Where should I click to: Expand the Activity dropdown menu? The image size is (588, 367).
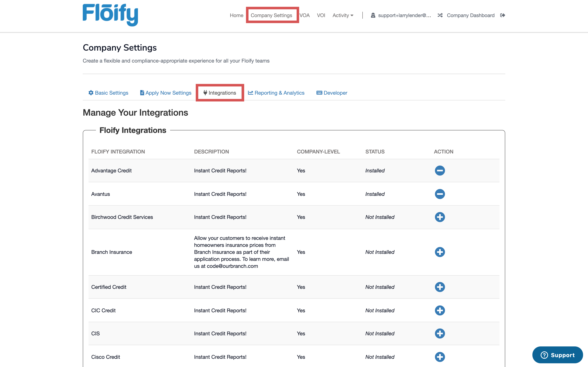pyautogui.click(x=343, y=15)
